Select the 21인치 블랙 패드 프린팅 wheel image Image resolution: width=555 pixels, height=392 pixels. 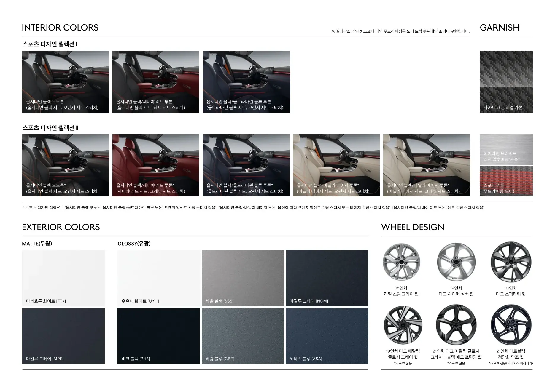456,325
